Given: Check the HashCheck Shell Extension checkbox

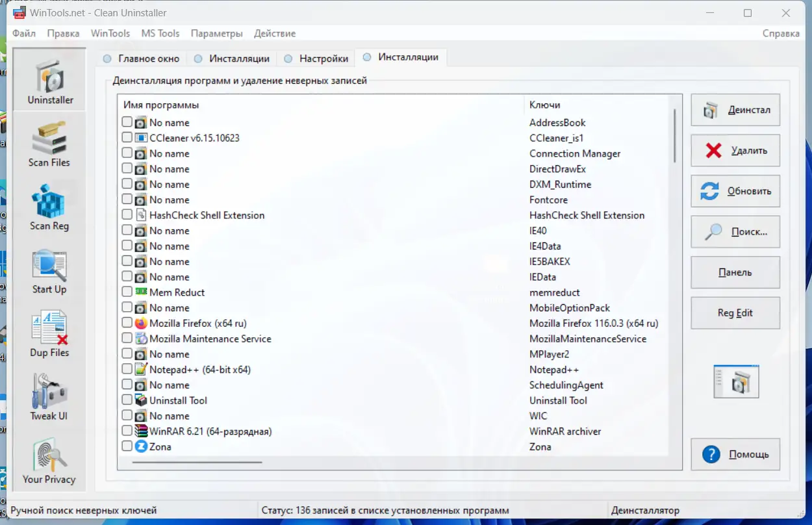Looking at the screenshot, I should click(x=127, y=215).
